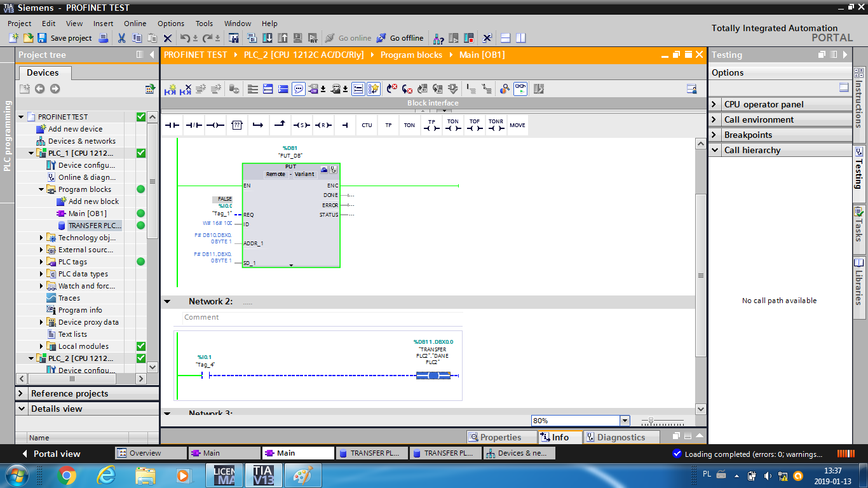The width and height of the screenshot is (868, 488).
Task: Expand the Breakpoints section
Action: (x=715, y=135)
